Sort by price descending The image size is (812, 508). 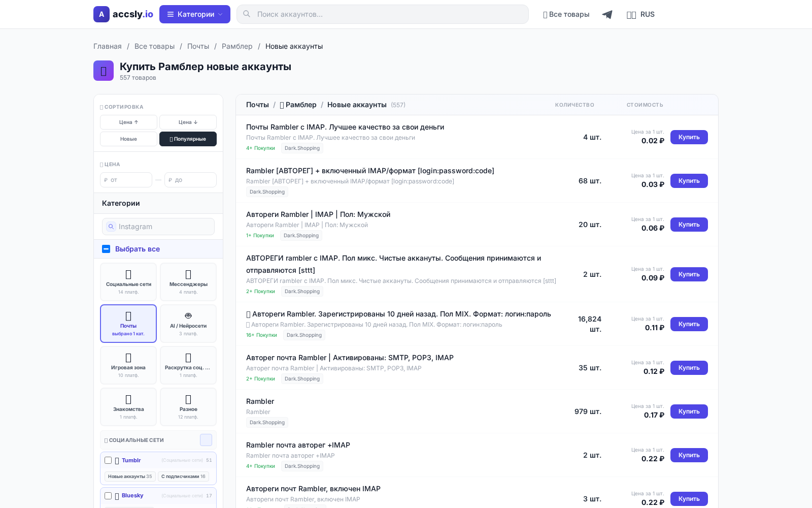tap(188, 122)
